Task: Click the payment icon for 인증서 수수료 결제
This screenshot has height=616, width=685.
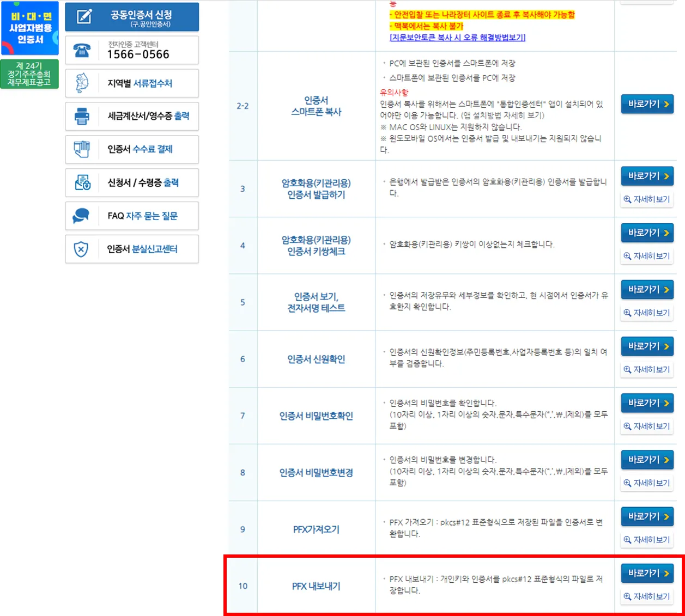Action: click(x=82, y=149)
